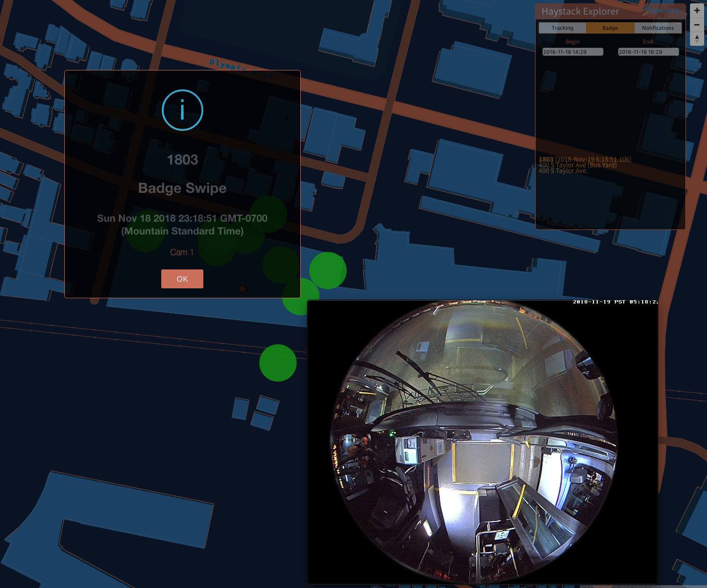Image resolution: width=707 pixels, height=588 pixels.
Task: Click OK in the Badge Swipe dialog
Action: click(x=182, y=279)
